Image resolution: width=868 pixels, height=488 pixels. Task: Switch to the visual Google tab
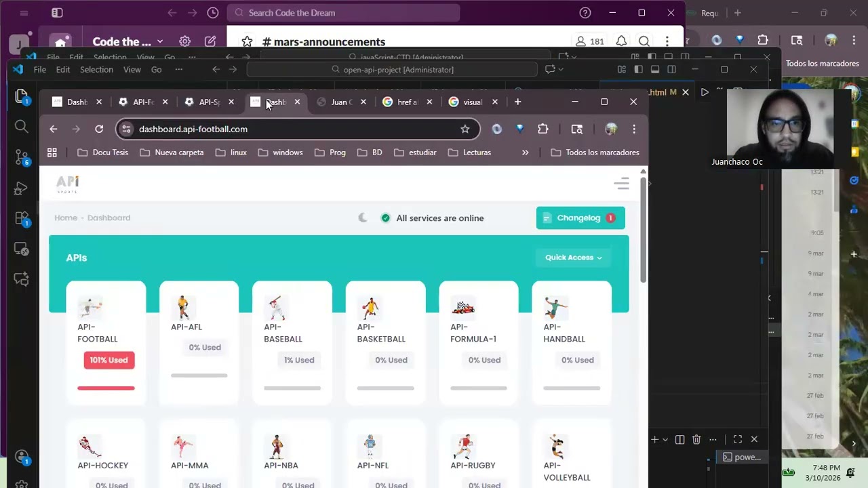tap(473, 102)
